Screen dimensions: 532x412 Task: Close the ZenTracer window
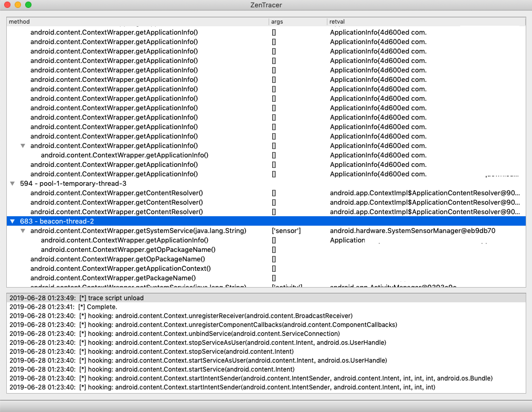tap(7, 5)
